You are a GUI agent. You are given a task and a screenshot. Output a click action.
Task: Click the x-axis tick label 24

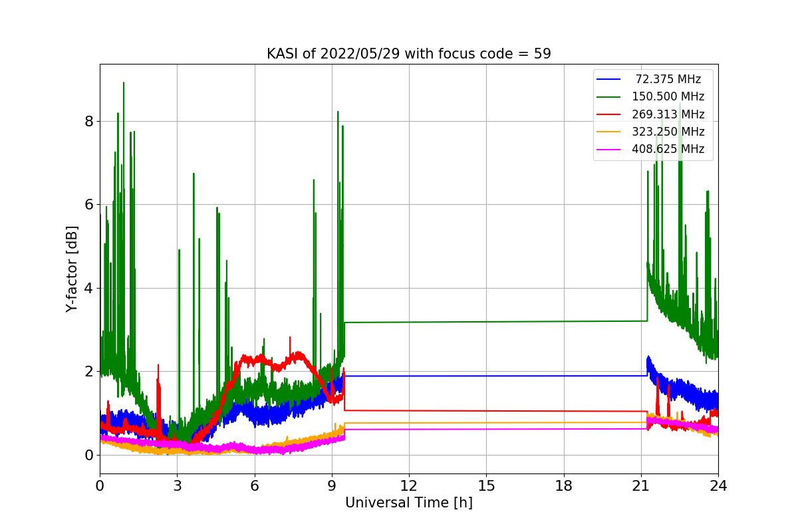[718, 485]
